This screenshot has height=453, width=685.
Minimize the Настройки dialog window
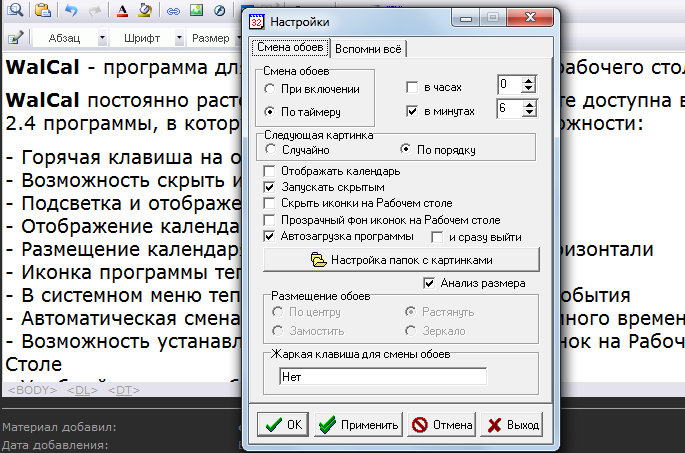(x=466, y=18)
